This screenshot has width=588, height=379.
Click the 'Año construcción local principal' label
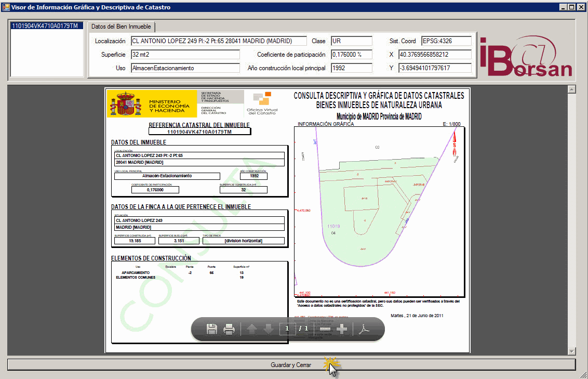pyautogui.click(x=287, y=68)
